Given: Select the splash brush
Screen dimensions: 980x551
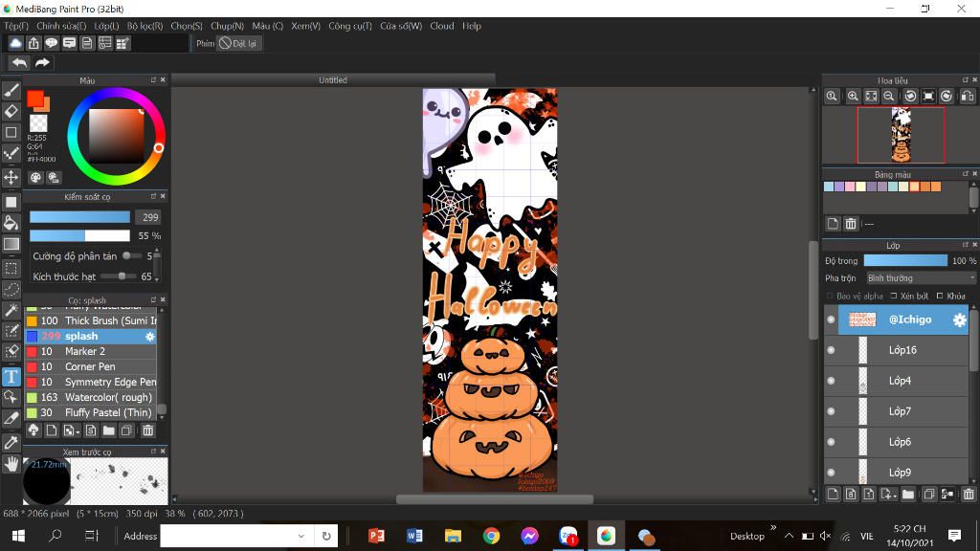Looking at the screenshot, I should coord(91,336).
